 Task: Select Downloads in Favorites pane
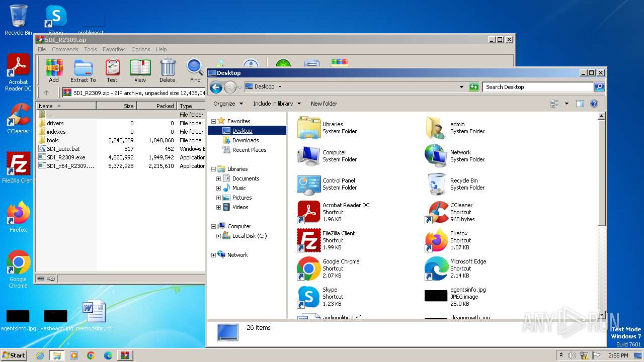pos(246,140)
